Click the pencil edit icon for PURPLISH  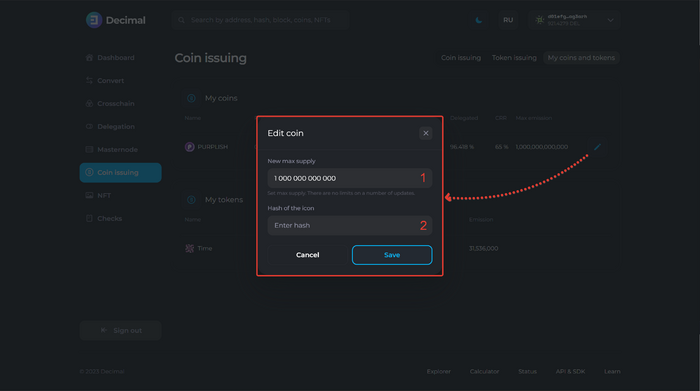(x=597, y=147)
